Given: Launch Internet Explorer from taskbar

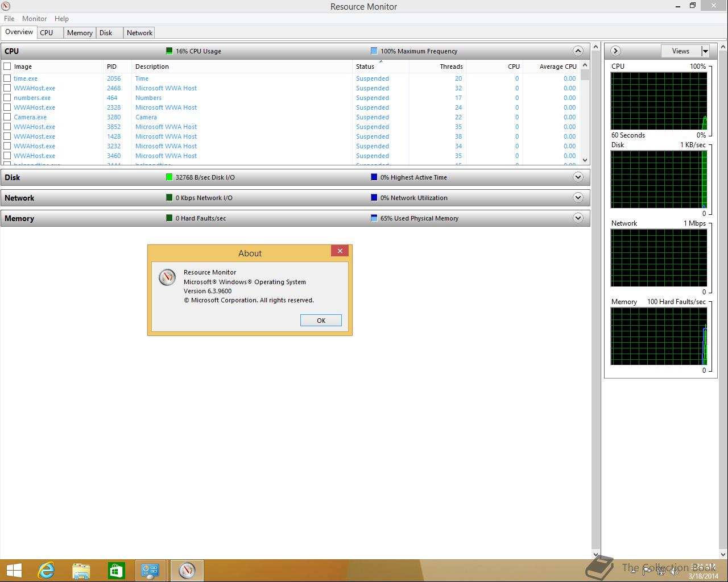Looking at the screenshot, I should point(46,570).
